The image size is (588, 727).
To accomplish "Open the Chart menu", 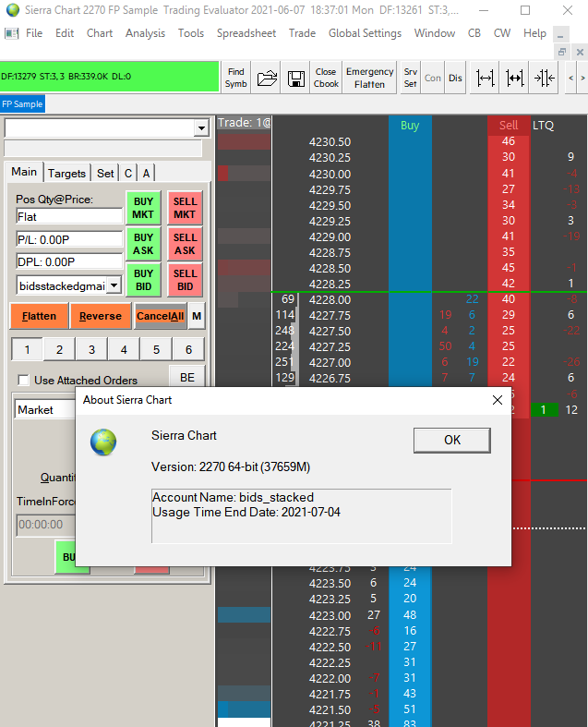I will pos(100,33).
